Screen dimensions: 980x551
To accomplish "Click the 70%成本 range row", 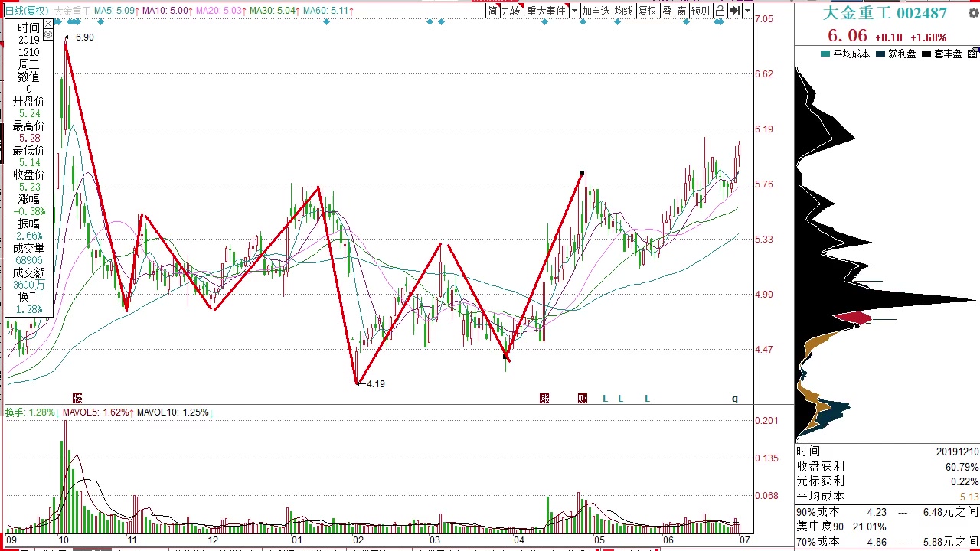I will pos(887,542).
